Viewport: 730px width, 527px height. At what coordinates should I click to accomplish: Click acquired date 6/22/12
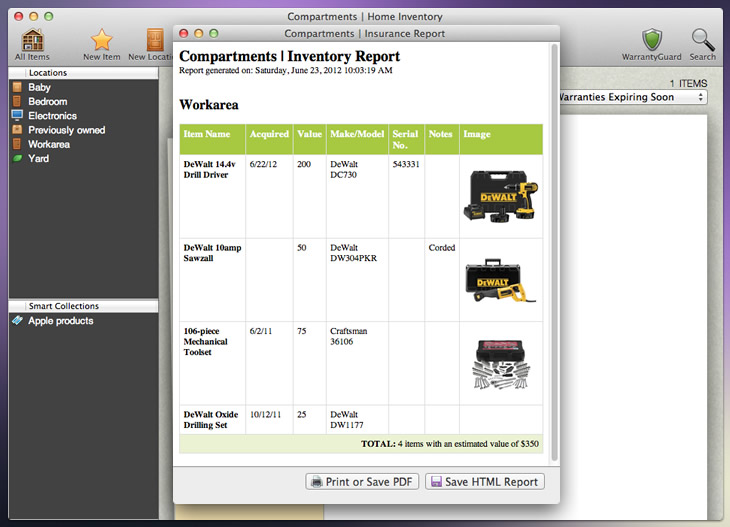pyautogui.click(x=263, y=164)
